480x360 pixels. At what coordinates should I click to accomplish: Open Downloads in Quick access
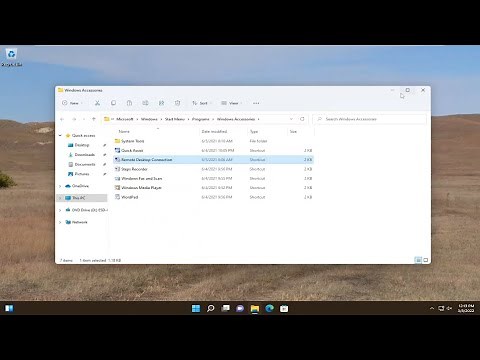click(x=85, y=155)
